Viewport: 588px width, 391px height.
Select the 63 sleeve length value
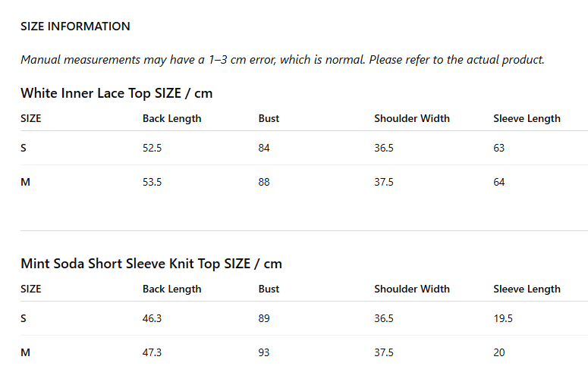(x=498, y=148)
